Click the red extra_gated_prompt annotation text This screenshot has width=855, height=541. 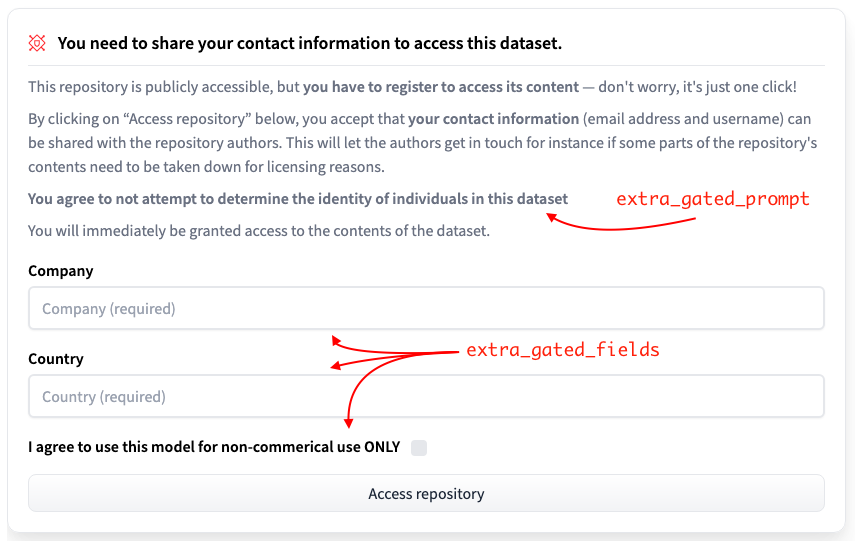(712, 199)
